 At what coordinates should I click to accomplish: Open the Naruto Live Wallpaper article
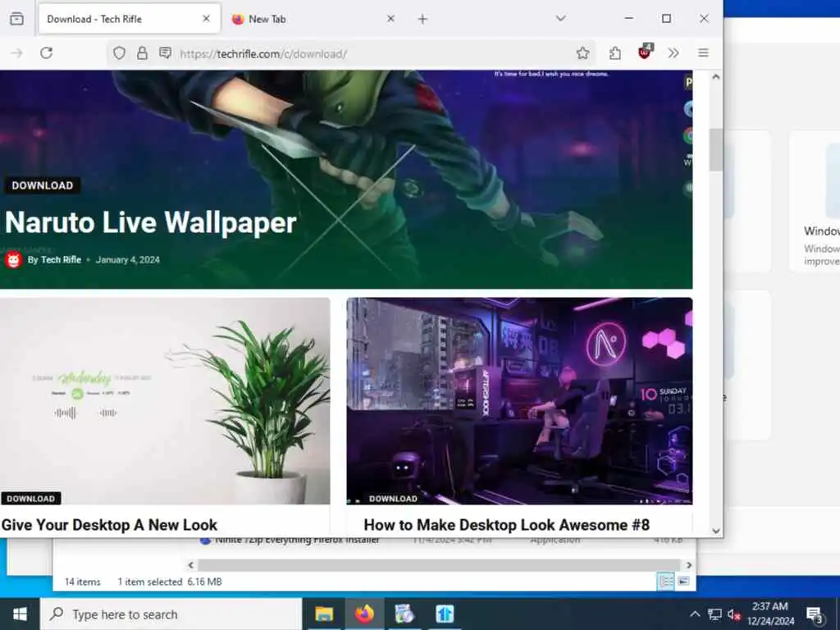[151, 222]
